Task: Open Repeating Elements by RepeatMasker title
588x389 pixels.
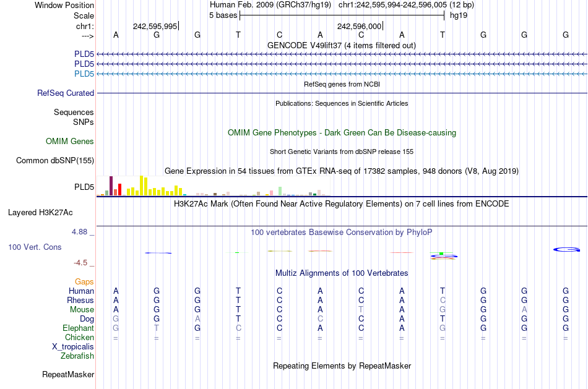Action: [342, 366]
